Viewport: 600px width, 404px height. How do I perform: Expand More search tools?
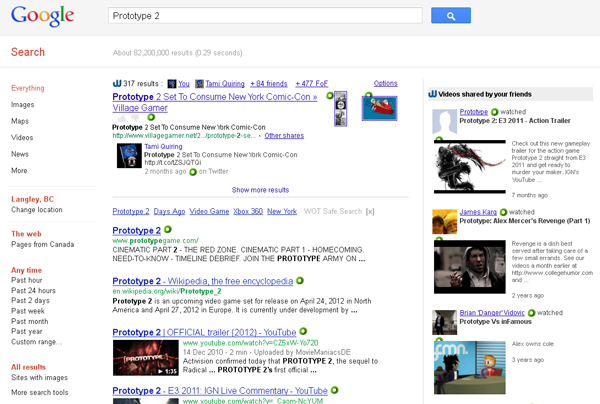pyautogui.click(x=39, y=392)
